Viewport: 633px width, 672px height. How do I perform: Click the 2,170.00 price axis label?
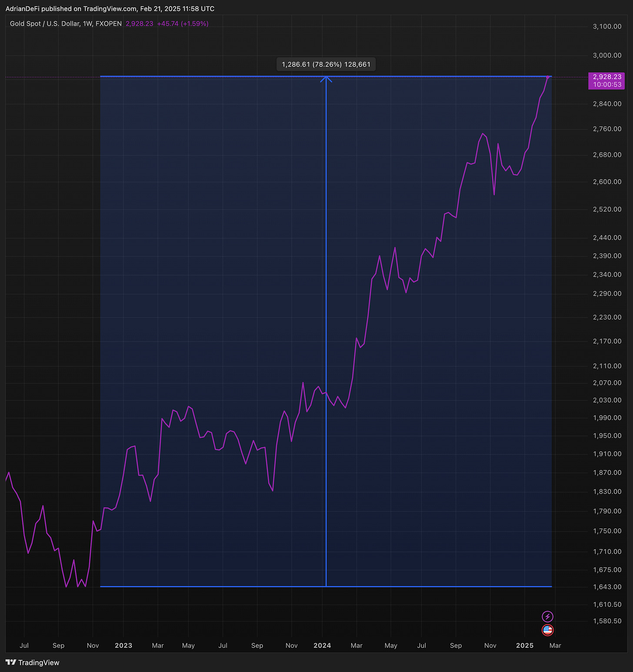[607, 341]
